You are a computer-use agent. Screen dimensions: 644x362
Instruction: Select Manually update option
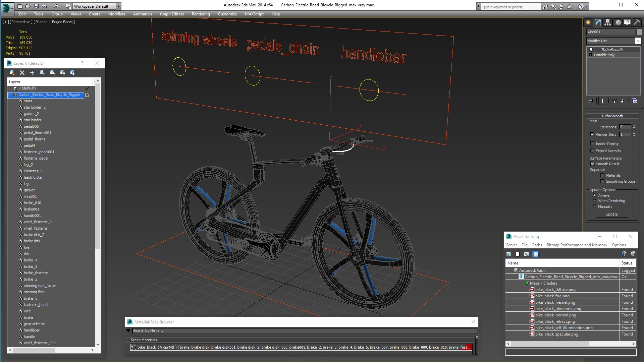[594, 206]
